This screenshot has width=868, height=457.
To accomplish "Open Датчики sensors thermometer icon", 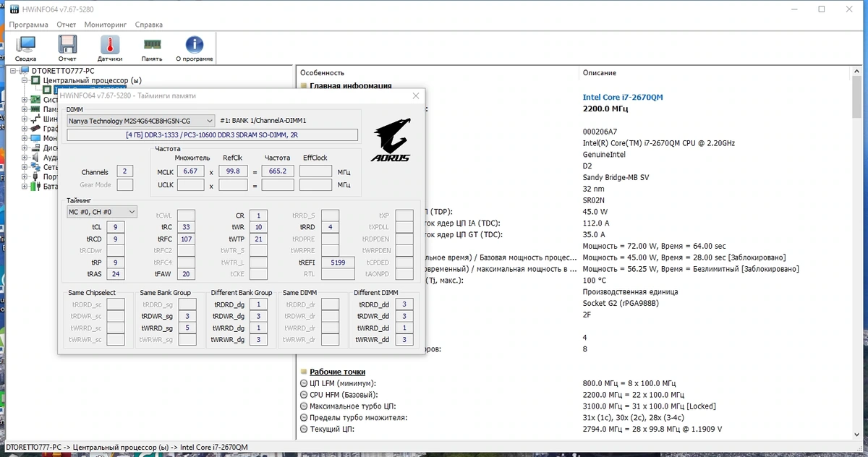I will (110, 45).
